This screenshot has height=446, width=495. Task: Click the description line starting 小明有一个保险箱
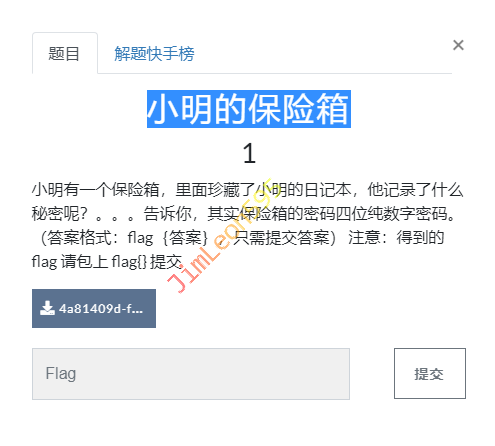[247, 190]
